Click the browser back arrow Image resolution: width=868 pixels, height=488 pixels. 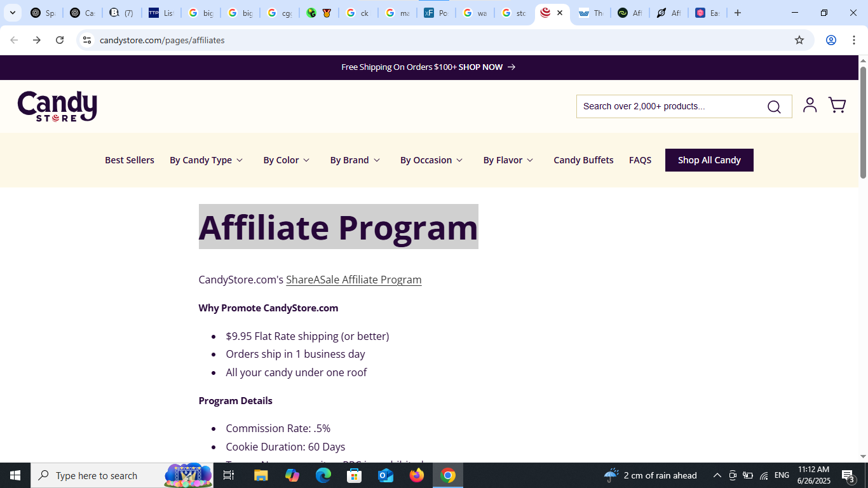click(14, 40)
